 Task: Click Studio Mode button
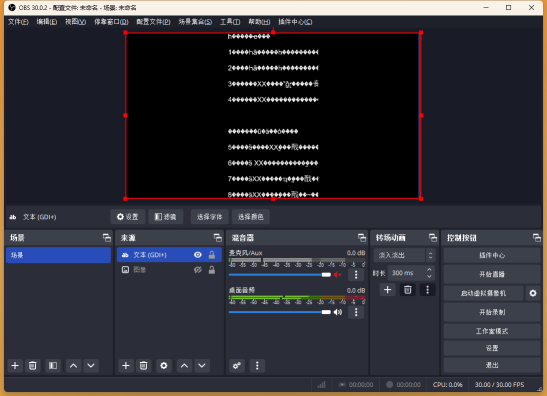(x=492, y=331)
